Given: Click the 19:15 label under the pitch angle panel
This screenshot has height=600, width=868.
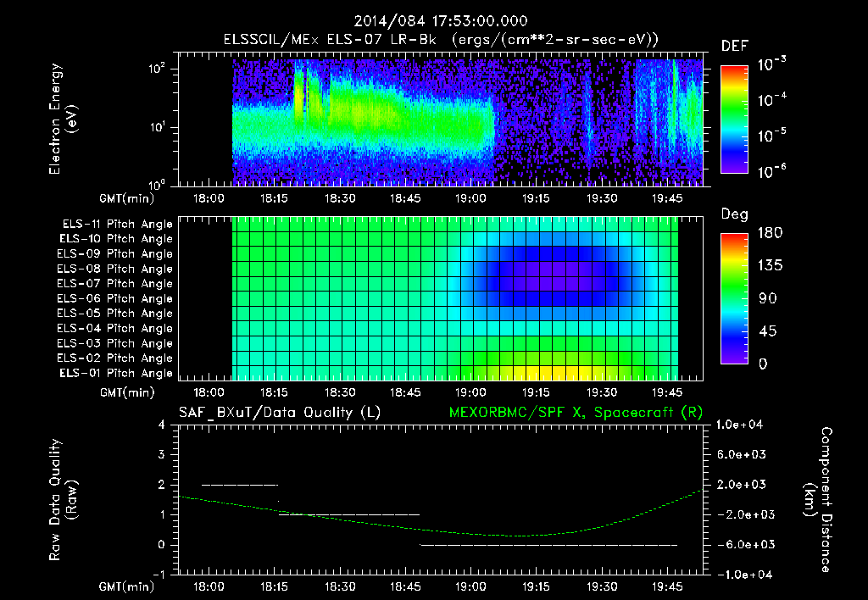Looking at the screenshot, I should 536,392.
